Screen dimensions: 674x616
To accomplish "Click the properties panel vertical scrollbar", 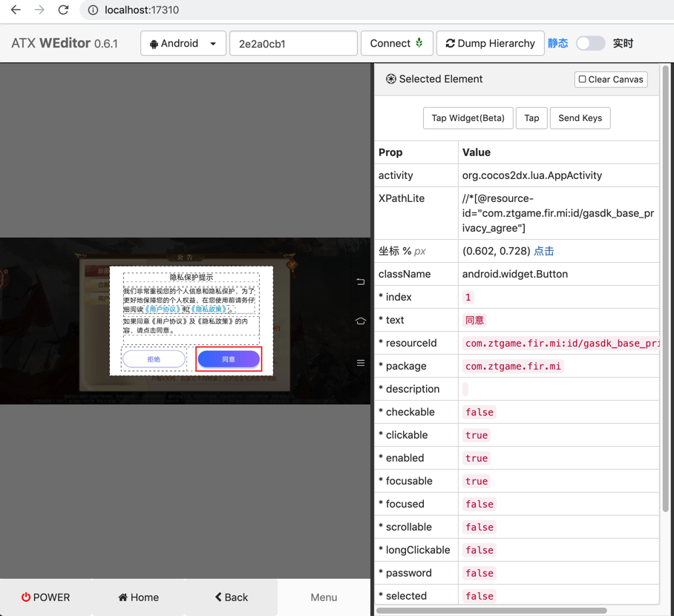I will [666, 288].
